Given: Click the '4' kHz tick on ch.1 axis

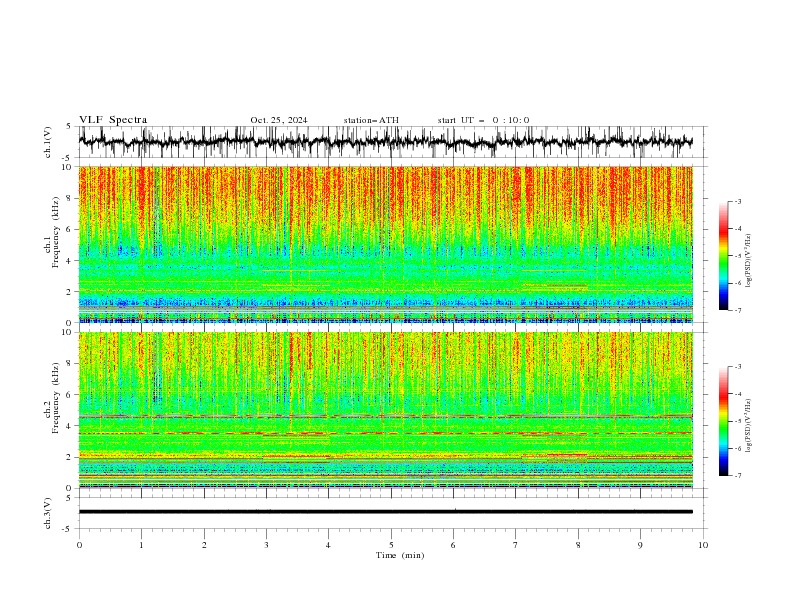Looking at the screenshot, I should click(x=70, y=261).
